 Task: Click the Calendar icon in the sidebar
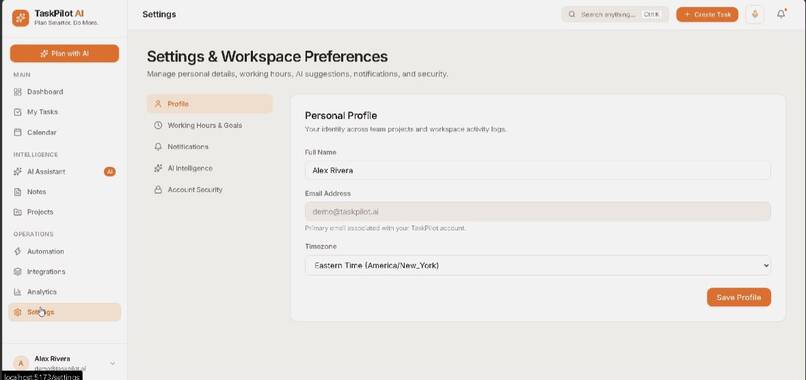17,132
